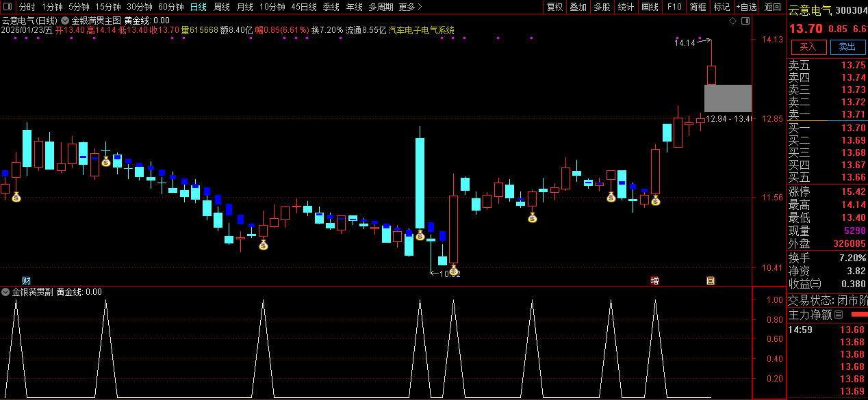The height and width of the screenshot is (400, 868).
Task: Open the 主力净额 list icon
Action: click(x=839, y=315)
